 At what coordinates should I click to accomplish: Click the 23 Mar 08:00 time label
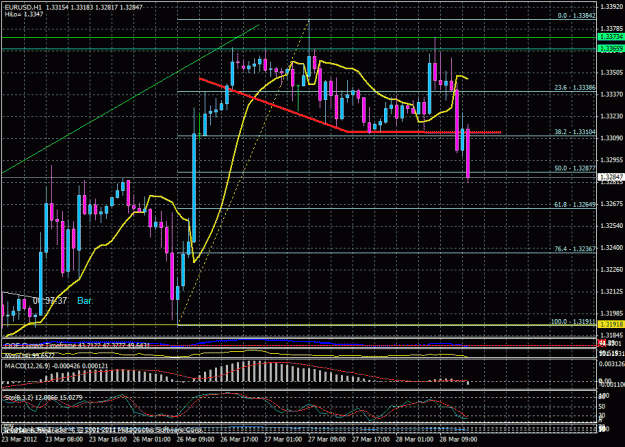coord(64,439)
